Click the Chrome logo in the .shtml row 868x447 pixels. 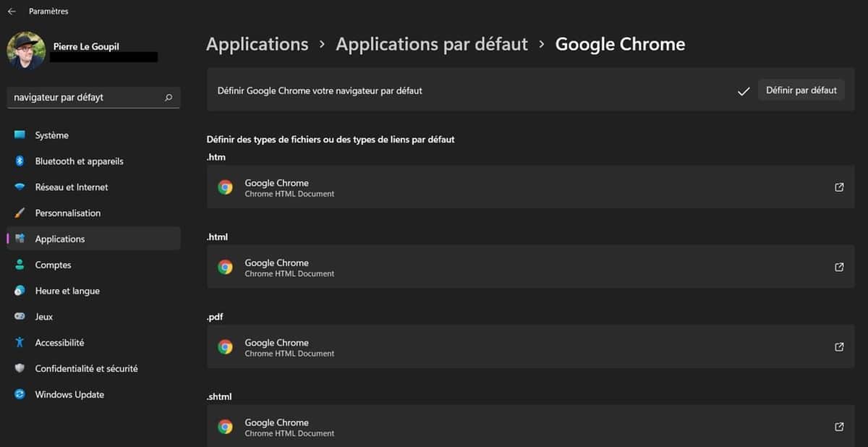tap(226, 427)
